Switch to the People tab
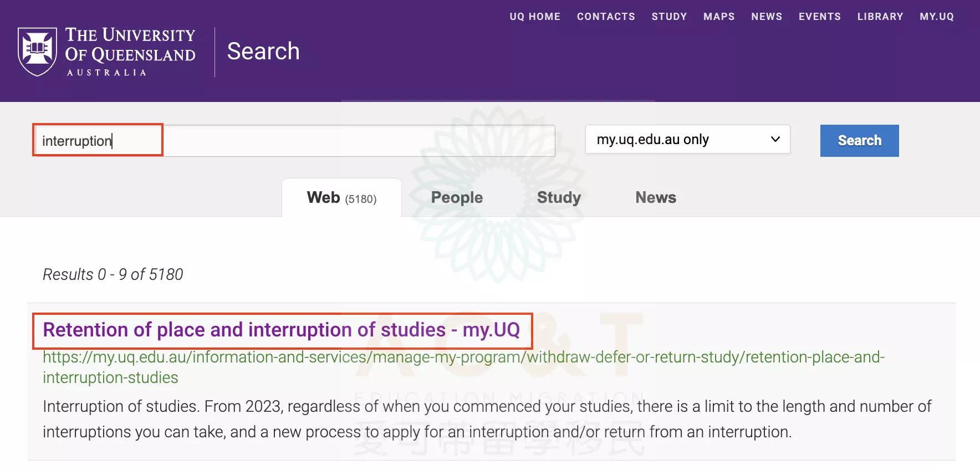Screen dimensions: 980x470 (x=457, y=198)
